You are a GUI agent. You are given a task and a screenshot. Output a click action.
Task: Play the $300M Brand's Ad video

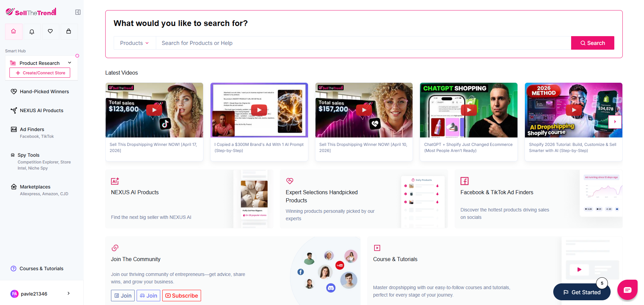point(259,110)
